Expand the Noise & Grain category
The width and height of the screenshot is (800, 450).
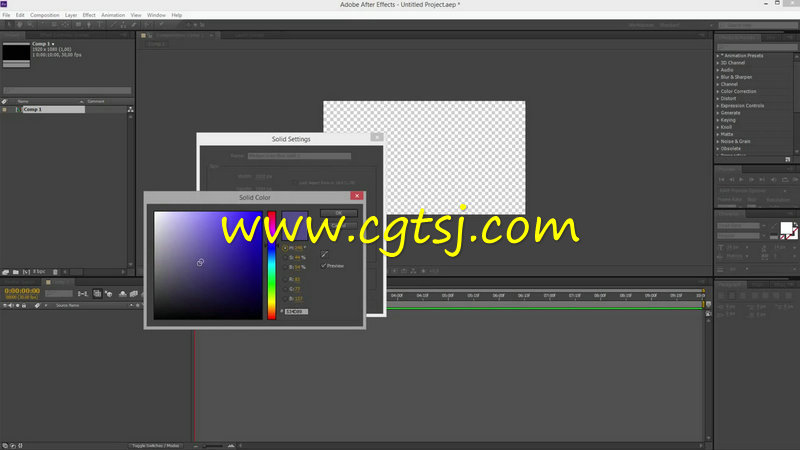718,141
